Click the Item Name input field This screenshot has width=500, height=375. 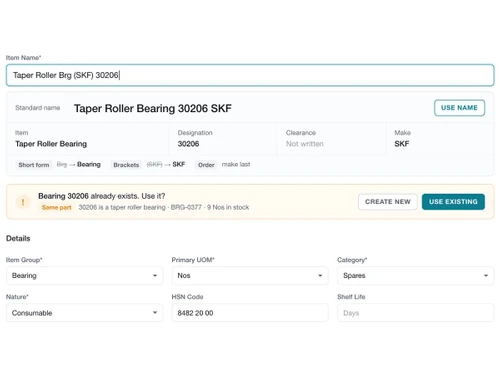tap(250, 75)
